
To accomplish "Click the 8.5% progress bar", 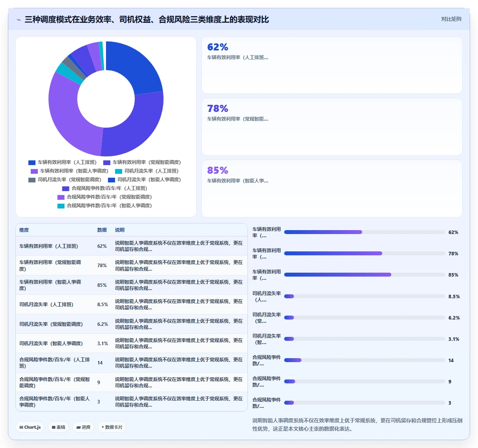I will (365, 296).
